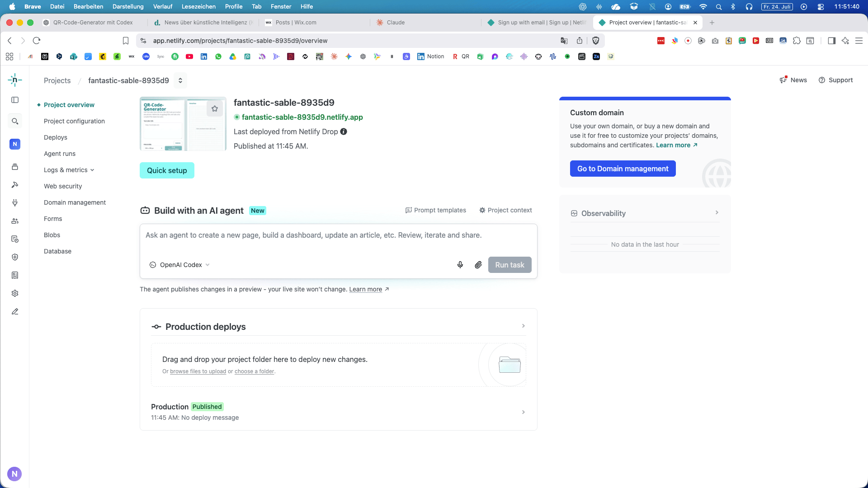Click the pencil edit icon in the left rail
The image size is (868, 488).
click(15, 311)
